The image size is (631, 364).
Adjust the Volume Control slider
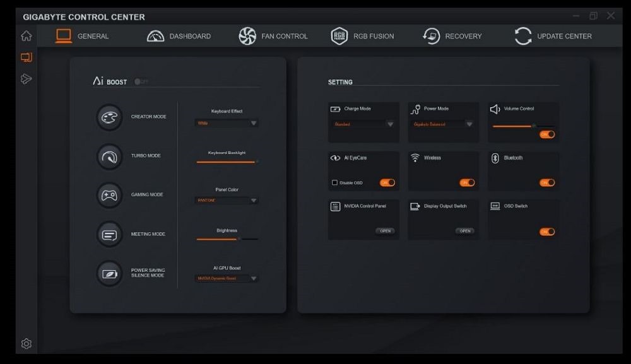(523, 126)
